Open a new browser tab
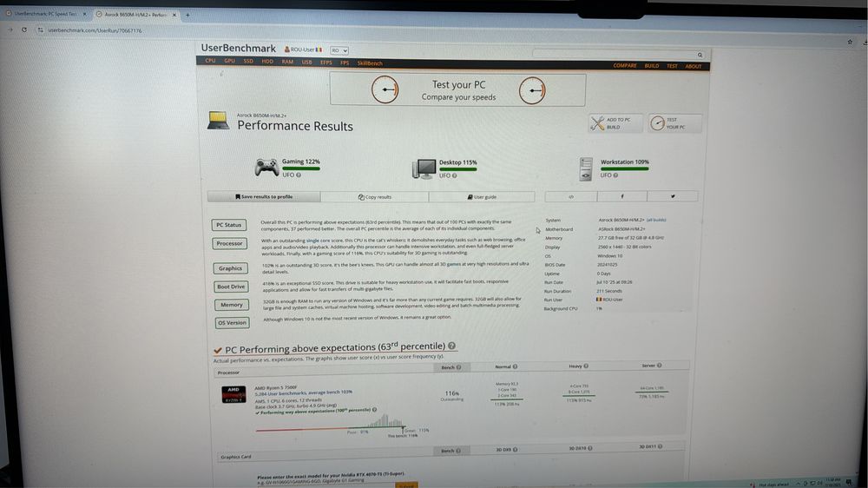The width and height of the screenshot is (868, 488). [187, 15]
